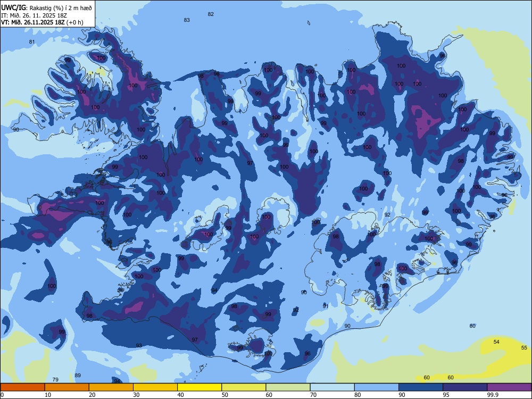The width and height of the screenshot is (532, 399).
Task: Click the humidity value '79' in the southwest sea
Action: [x=56, y=380]
